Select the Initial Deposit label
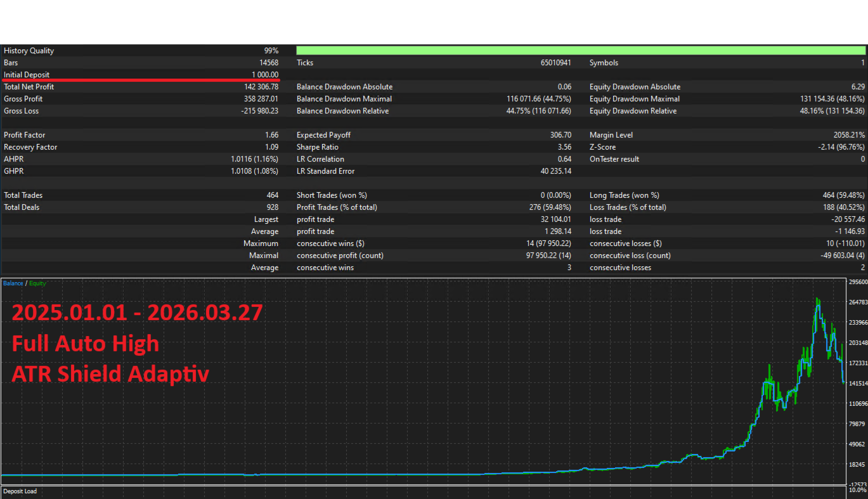Screen dimensions: 868x499 pos(27,75)
